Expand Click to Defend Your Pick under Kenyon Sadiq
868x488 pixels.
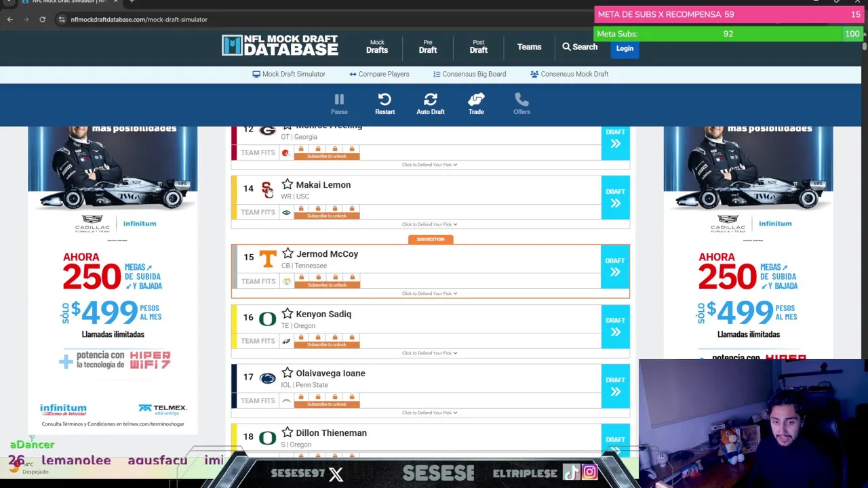[429, 353]
